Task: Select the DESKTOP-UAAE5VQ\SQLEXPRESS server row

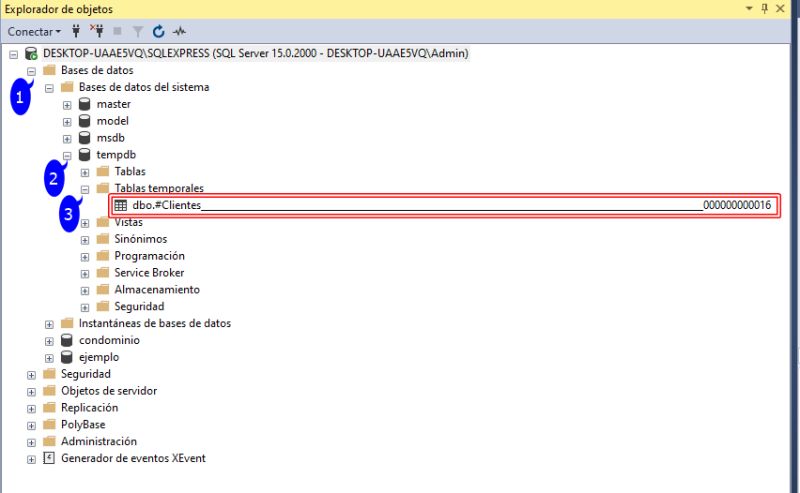Action: (256, 54)
